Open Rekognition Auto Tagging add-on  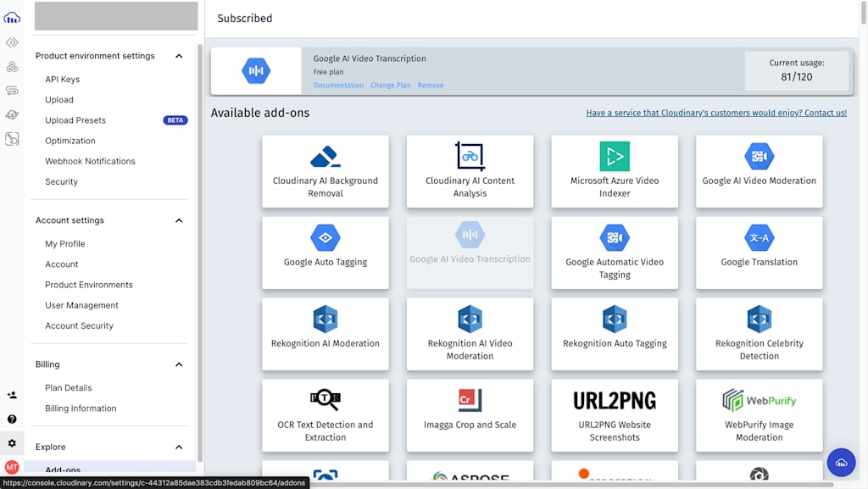pos(615,334)
